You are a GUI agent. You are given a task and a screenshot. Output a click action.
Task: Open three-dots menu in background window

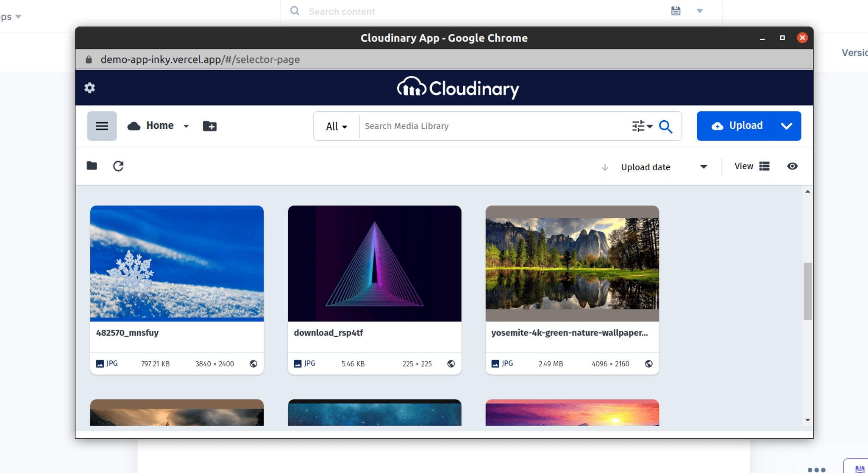pos(816,469)
